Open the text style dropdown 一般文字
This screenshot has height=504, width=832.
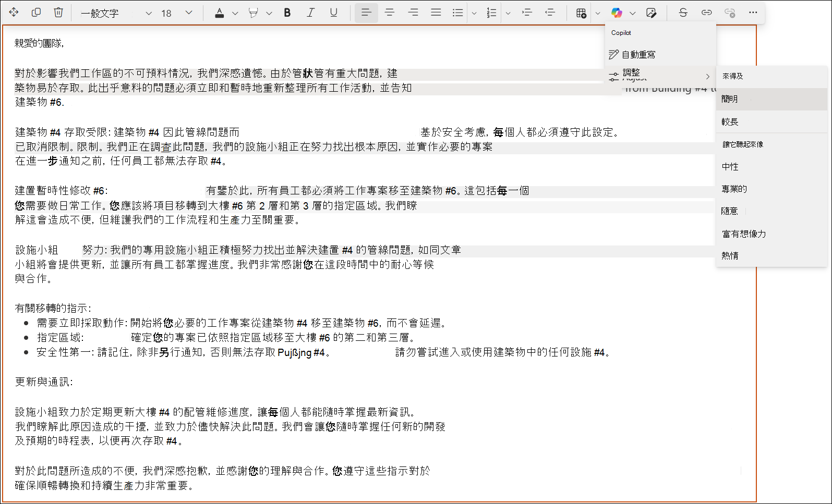pyautogui.click(x=116, y=13)
